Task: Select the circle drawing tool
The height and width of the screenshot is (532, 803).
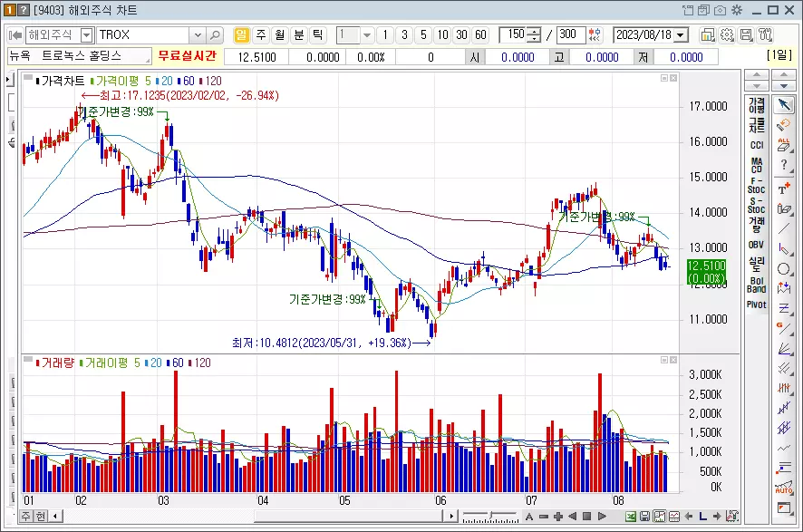Action: (784, 269)
